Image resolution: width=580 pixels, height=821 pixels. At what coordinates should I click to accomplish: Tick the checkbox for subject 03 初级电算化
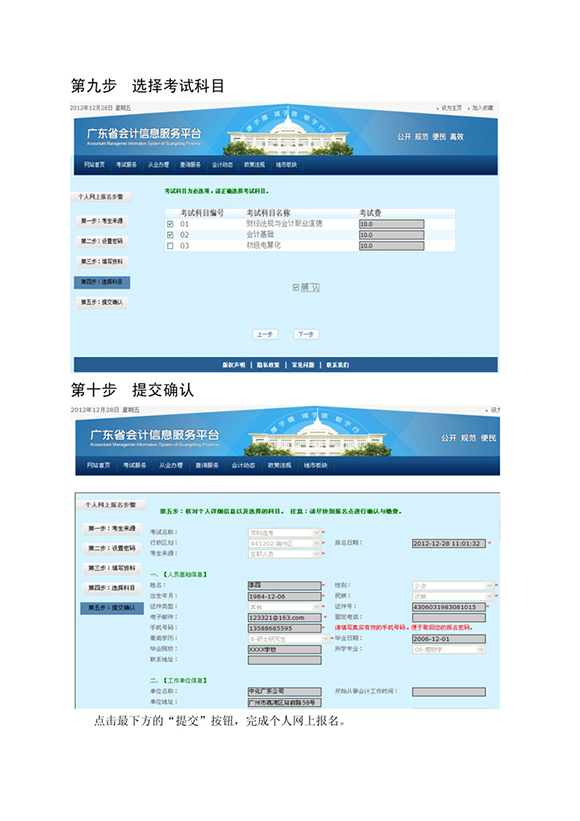pos(170,246)
